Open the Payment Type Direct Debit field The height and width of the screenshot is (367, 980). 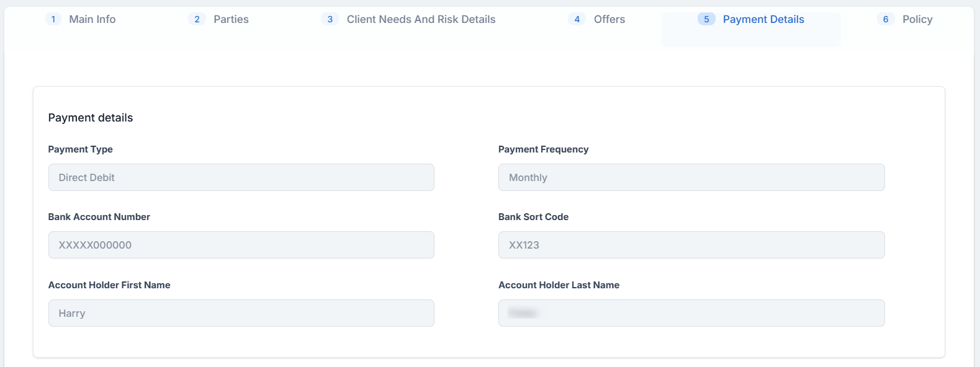click(241, 177)
